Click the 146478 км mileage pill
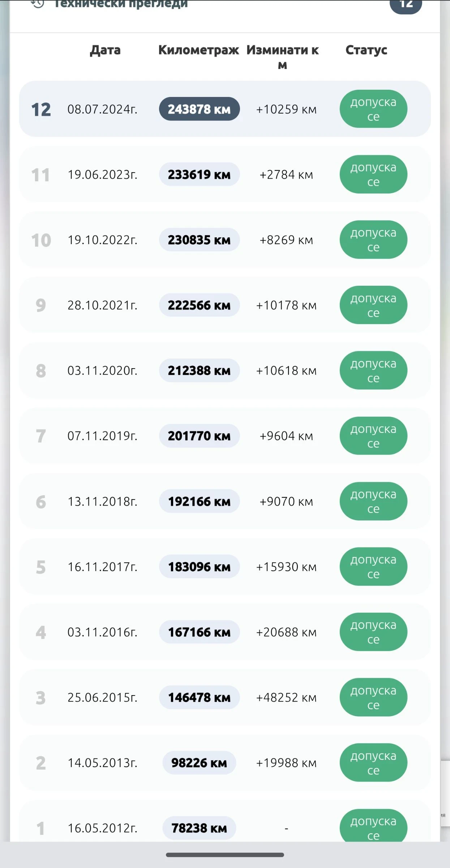Screen dimensions: 450x868 [199, 697]
